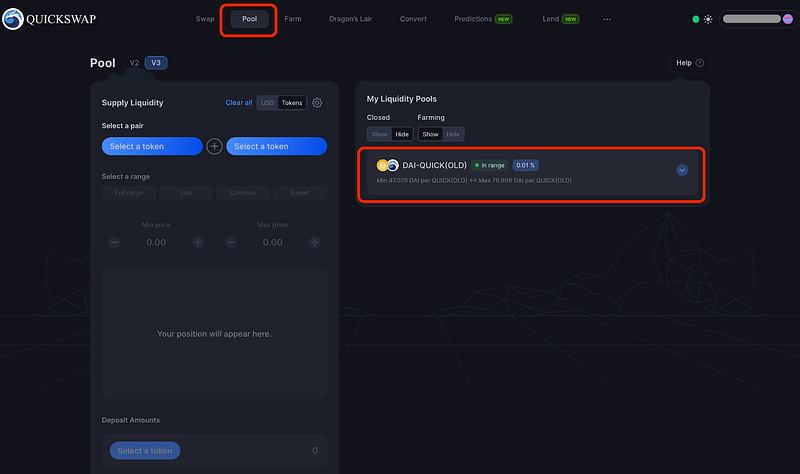Click the Min price value field
The image size is (800, 474).
[156, 242]
